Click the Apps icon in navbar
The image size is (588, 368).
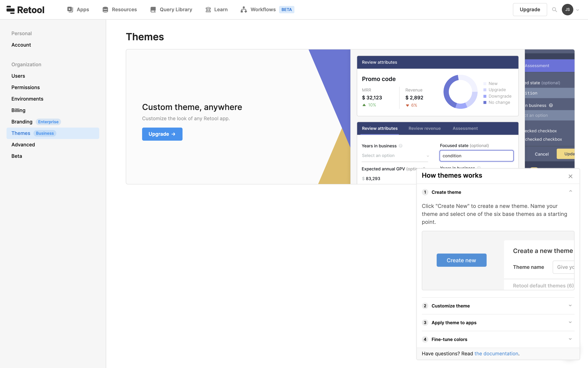coord(70,9)
